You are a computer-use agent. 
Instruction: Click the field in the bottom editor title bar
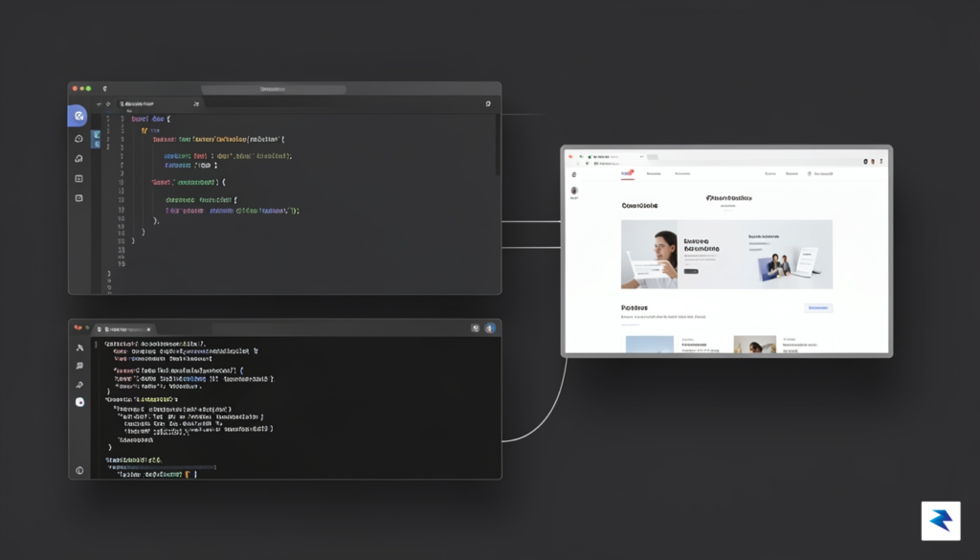click(341, 328)
